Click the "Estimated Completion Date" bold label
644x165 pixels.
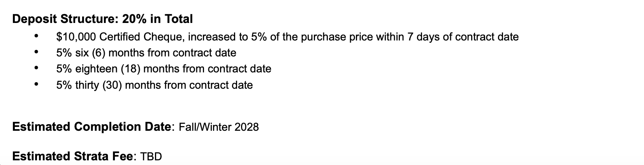pos(92,127)
